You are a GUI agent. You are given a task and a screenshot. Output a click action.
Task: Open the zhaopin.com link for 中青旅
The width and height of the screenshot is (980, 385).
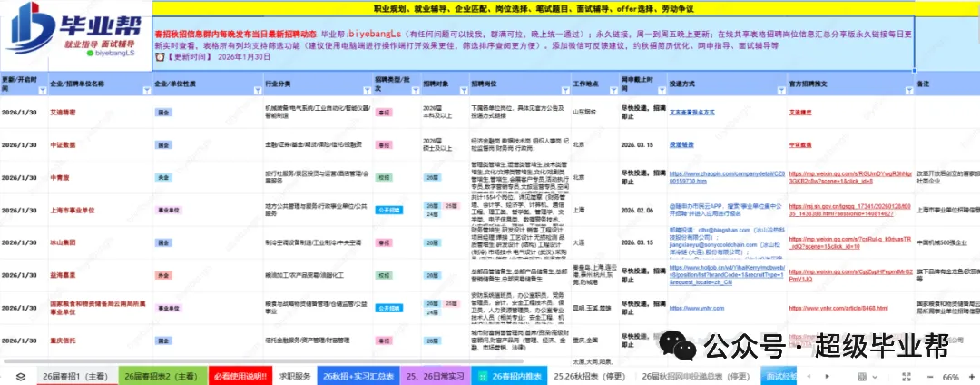728,177
